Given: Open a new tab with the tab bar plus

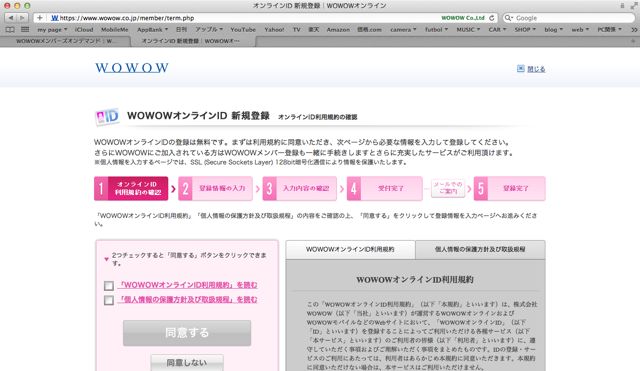Looking at the screenshot, I should tap(633, 41).
